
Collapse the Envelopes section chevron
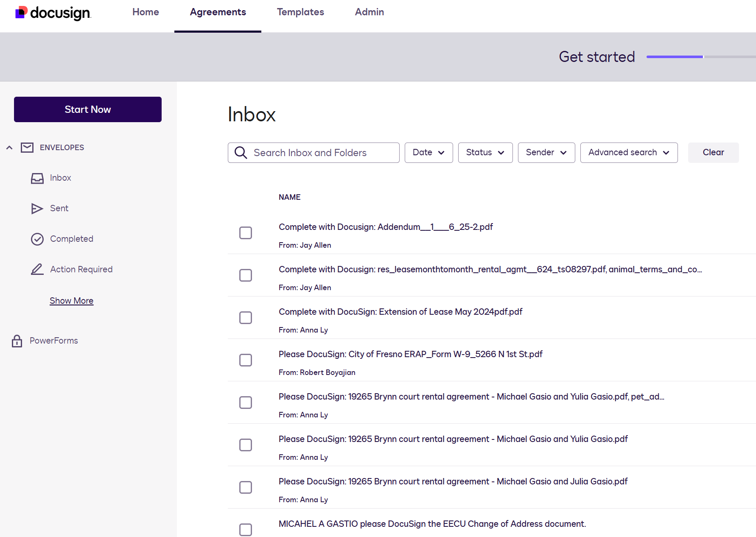pyautogui.click(x=9, y=148)
